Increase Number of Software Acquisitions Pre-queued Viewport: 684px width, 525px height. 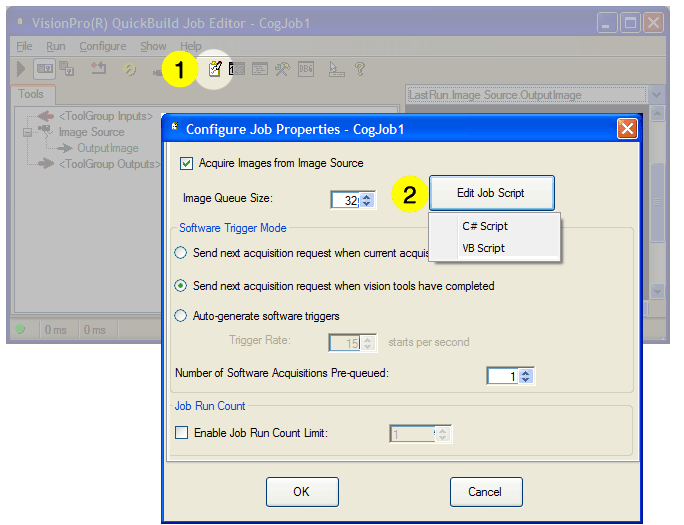pyautogui.click(x=526, y=372)
